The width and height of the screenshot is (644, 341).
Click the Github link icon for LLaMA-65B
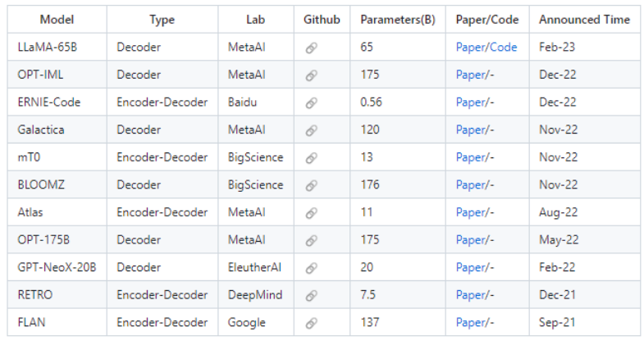(311, 48)
